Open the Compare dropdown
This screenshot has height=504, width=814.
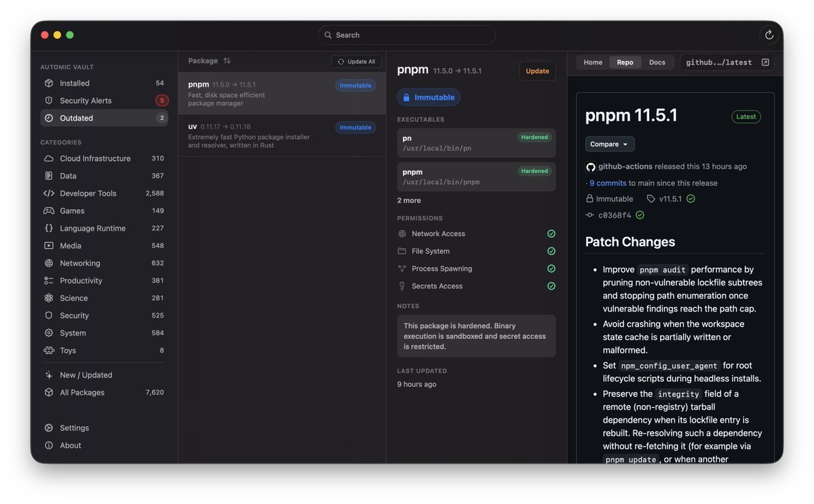pos(610,144)
